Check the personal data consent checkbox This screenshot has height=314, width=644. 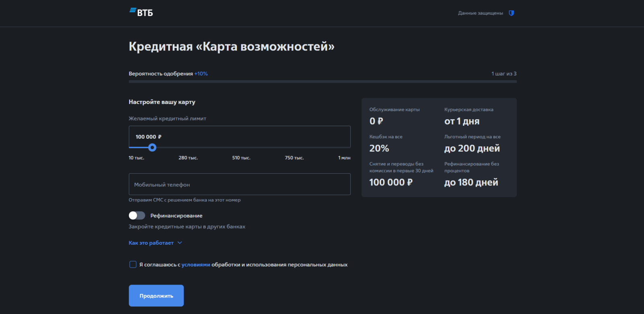(133, 264)
